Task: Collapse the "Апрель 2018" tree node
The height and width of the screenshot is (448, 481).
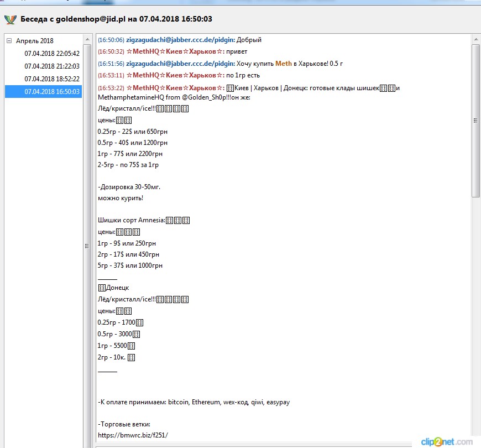Action: point(9,41)
